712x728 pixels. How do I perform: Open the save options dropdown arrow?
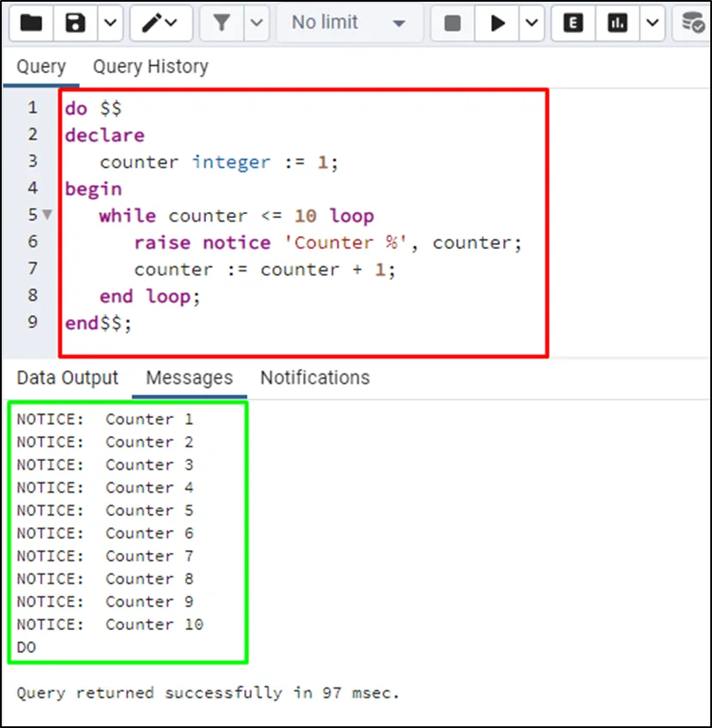[109, 23]
